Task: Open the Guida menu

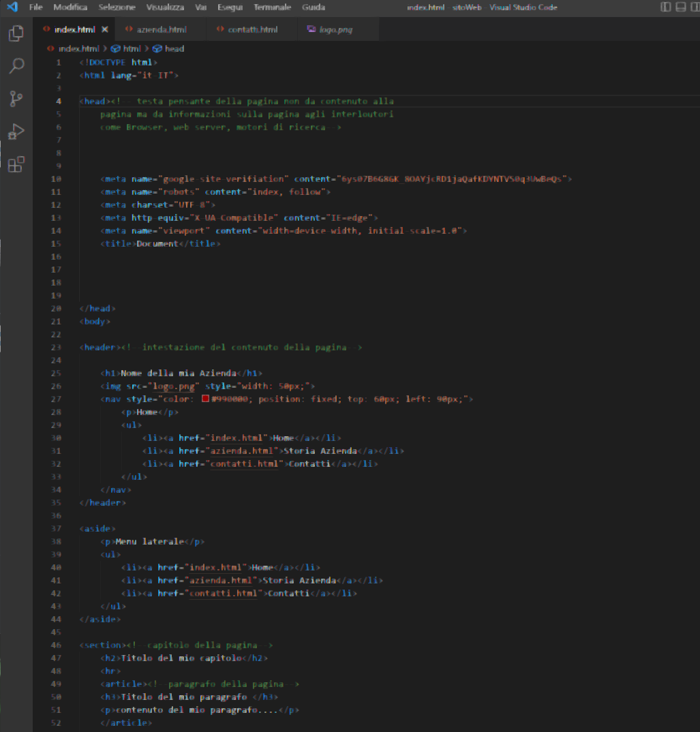Action: [x=314, y=7]
